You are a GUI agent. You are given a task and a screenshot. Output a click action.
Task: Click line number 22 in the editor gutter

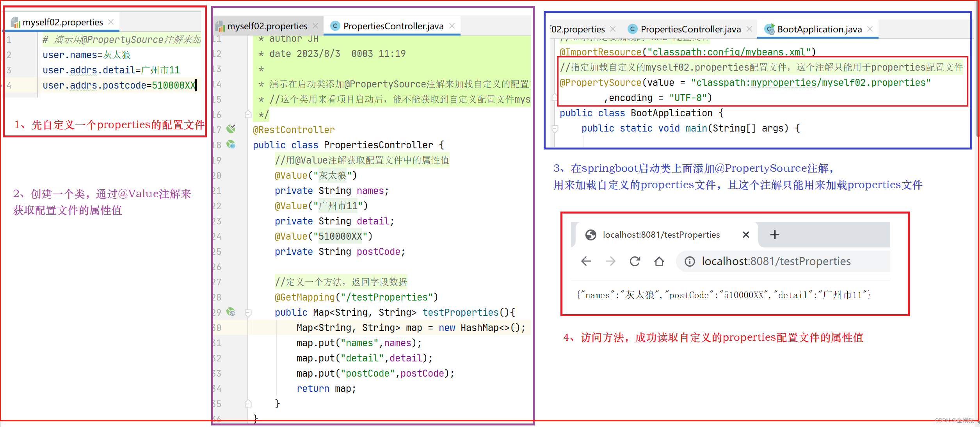(217, 206)
